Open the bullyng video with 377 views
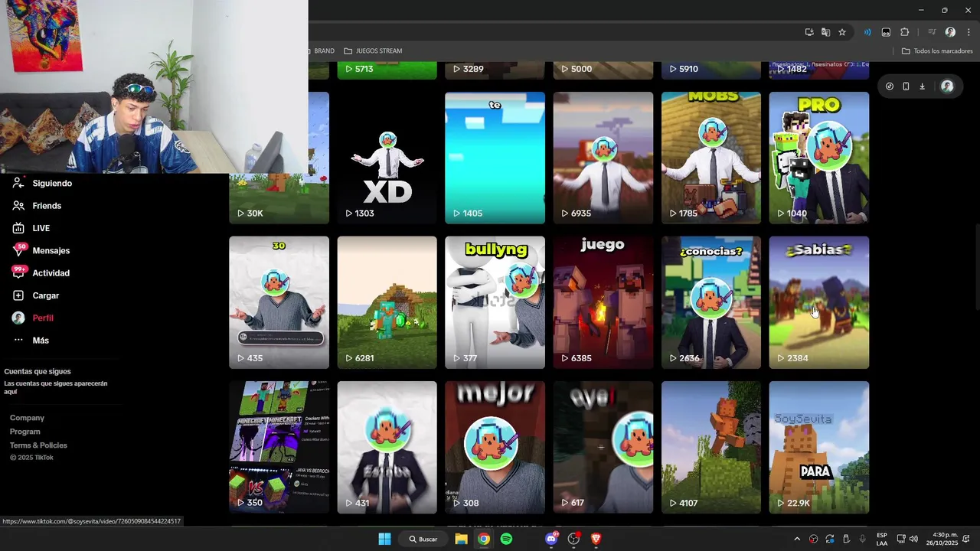This screenshot has width=980, height=551. click(x=495, y=302)
